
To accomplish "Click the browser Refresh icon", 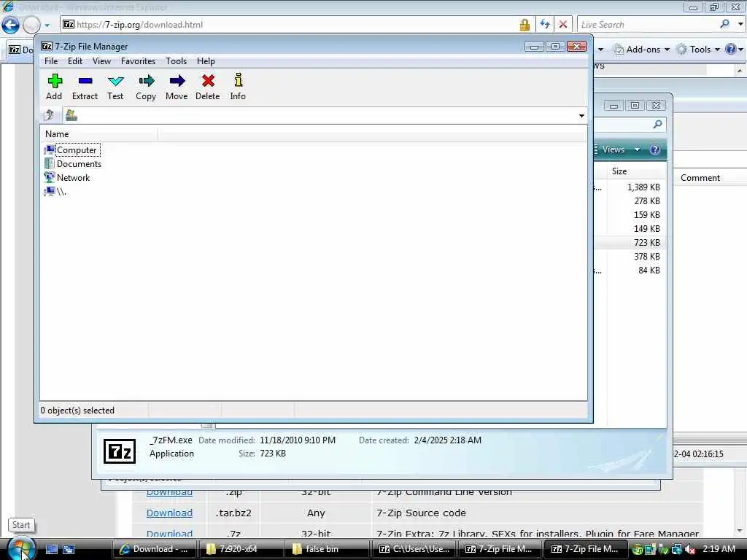I will coord(545,24).
